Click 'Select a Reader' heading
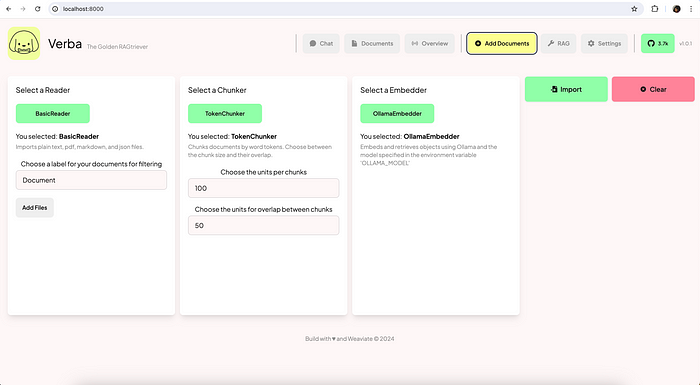700x385 pixels. click(43, 90)
